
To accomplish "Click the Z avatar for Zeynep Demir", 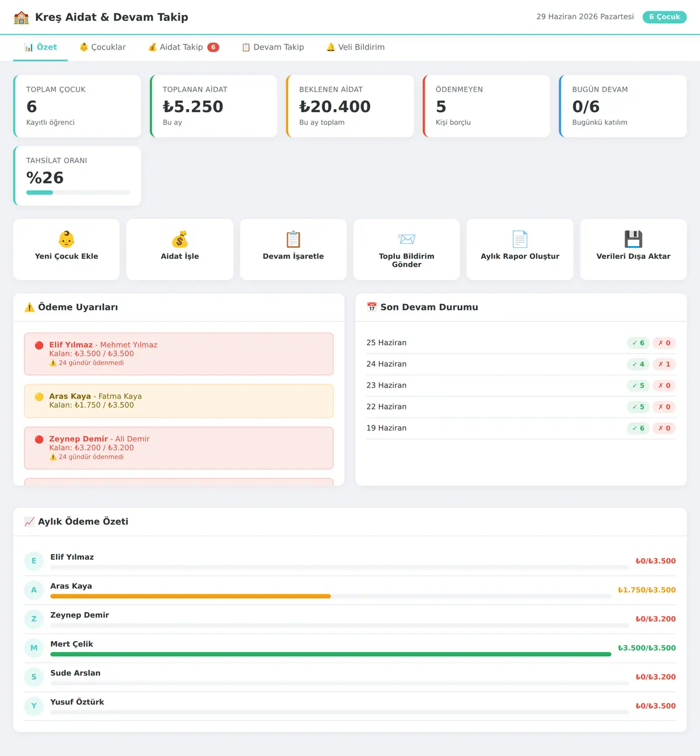I will [x=34, y=619].
